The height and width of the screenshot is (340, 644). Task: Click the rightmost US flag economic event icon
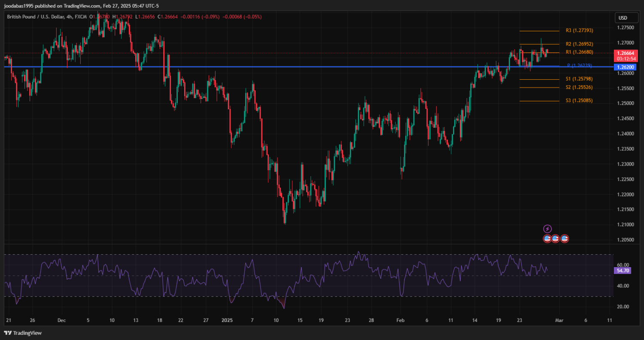(565, 238)
